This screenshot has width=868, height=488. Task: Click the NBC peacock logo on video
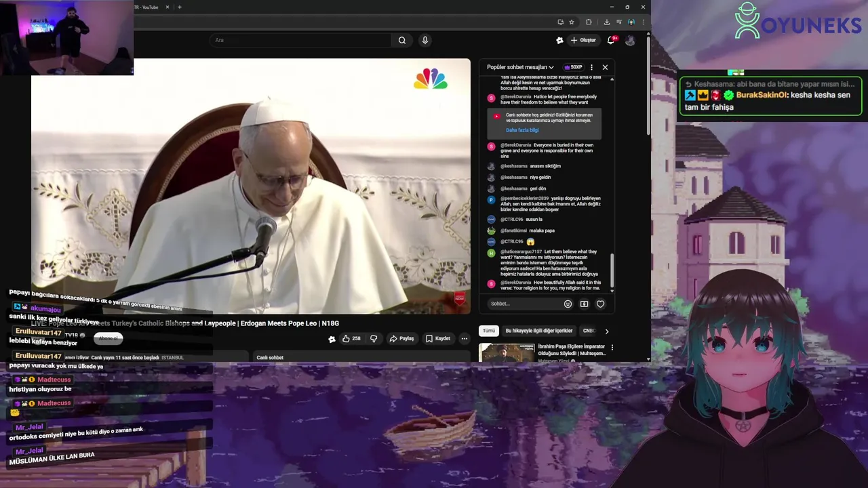431,79
